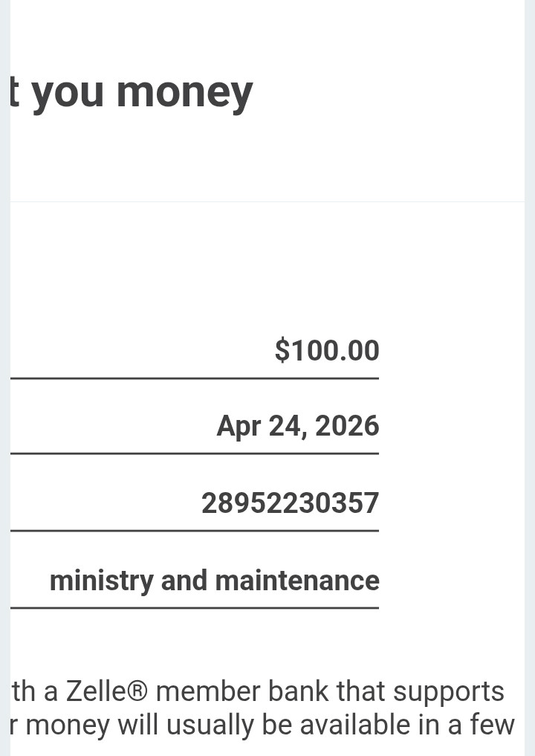Click the thin divider below the heading
The height and width of the screenshot is (756, 535).
point(267,201)
